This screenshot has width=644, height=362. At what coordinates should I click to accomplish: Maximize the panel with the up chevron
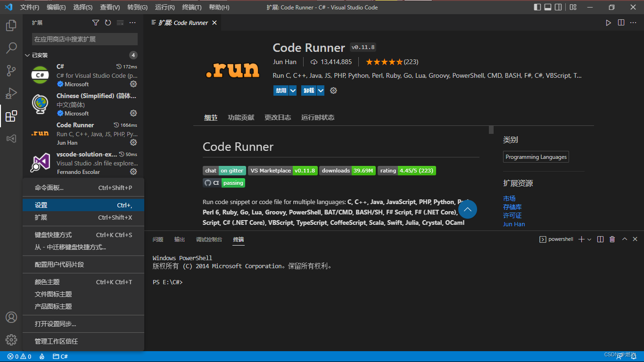click(x=625, y=239)
